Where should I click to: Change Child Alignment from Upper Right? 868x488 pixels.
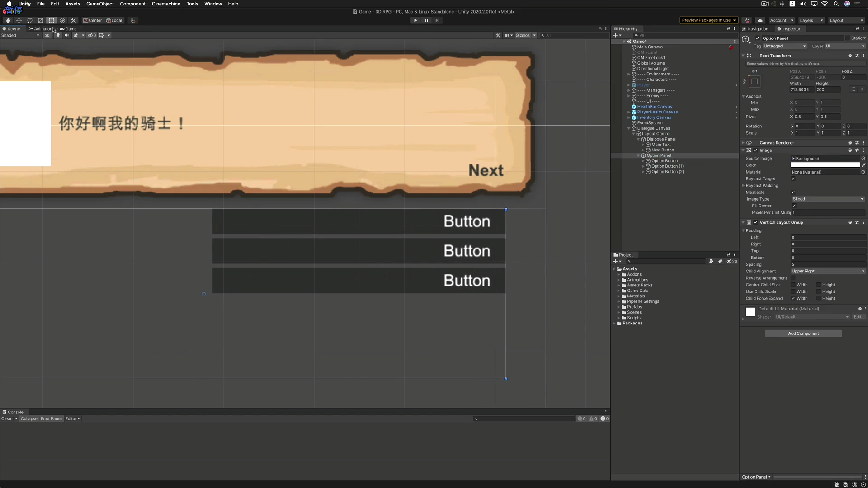tap(827, 271)
